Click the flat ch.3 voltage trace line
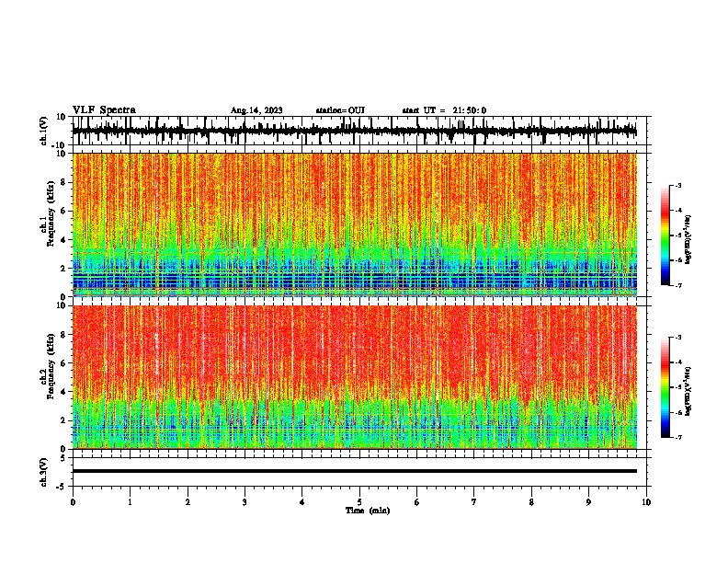The width and height of the screenshot is (728, 563). coord(354,471)
